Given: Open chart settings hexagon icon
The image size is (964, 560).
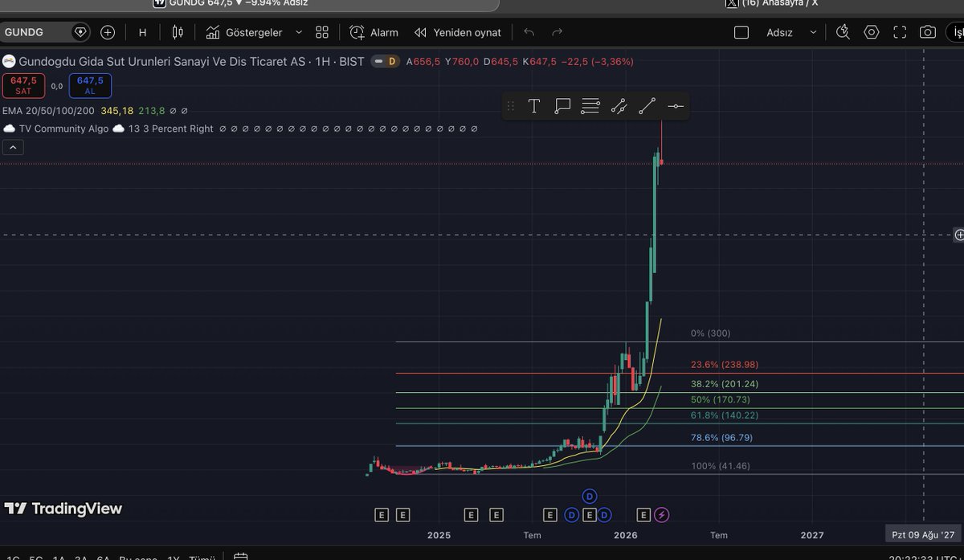Looking at the screenshot, I should click(x=872, y=33).
